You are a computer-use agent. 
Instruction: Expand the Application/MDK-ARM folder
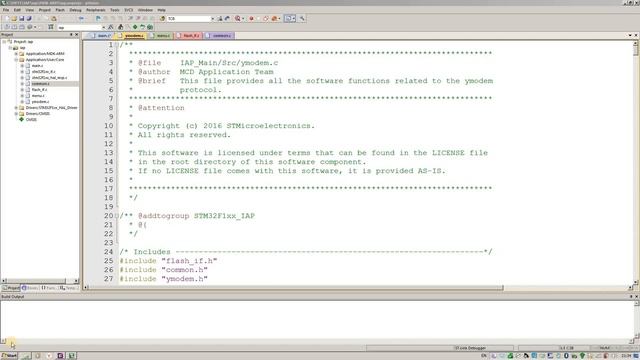pos(16,53)
